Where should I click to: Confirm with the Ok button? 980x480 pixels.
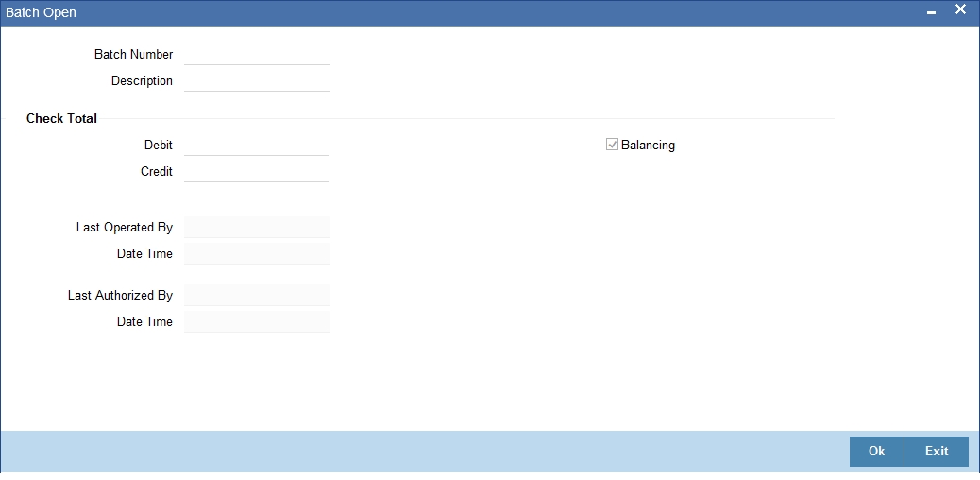tap(876, 452)
